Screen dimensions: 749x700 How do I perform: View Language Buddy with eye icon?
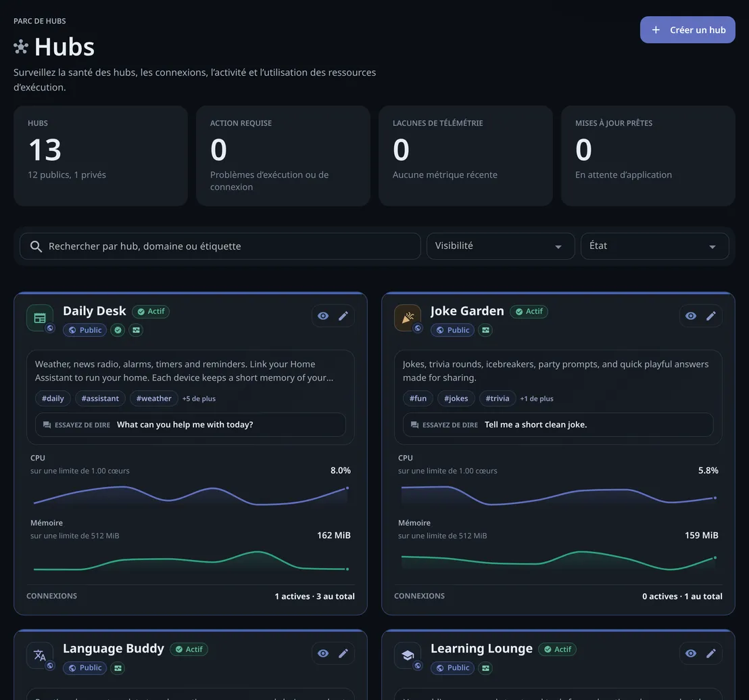coord(323,653)
